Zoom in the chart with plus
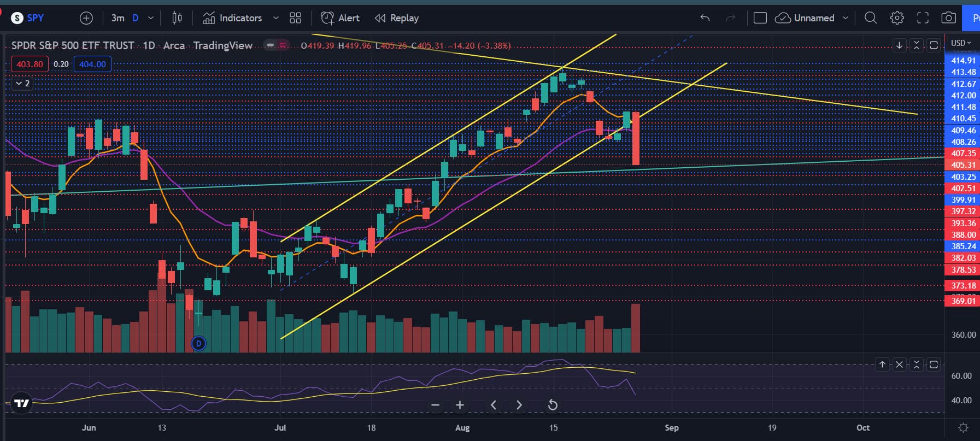Image resolution: width=980 pixels, height=441 pixels. [460, 405]
